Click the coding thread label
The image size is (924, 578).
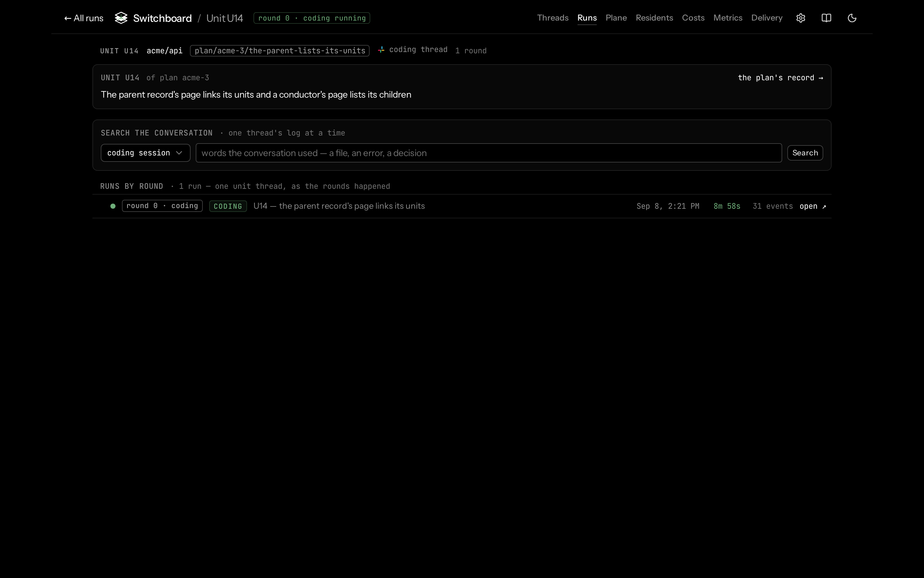[x=418, y=50]
